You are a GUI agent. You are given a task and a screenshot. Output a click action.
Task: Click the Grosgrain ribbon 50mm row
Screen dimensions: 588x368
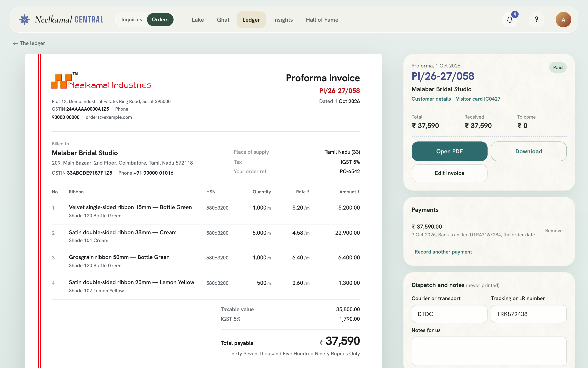206,261
